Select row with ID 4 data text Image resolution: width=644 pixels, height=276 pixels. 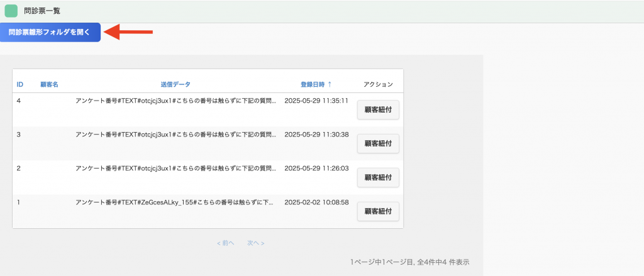[x=176, y=100]
